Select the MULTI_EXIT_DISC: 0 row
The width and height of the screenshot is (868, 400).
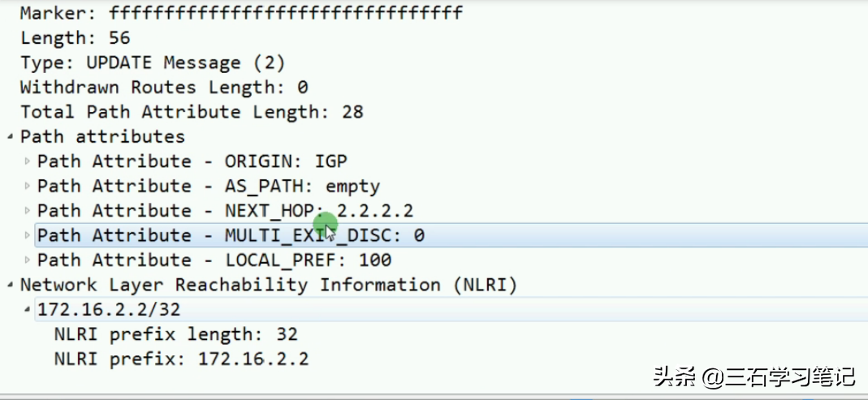[x=451, y=235]
